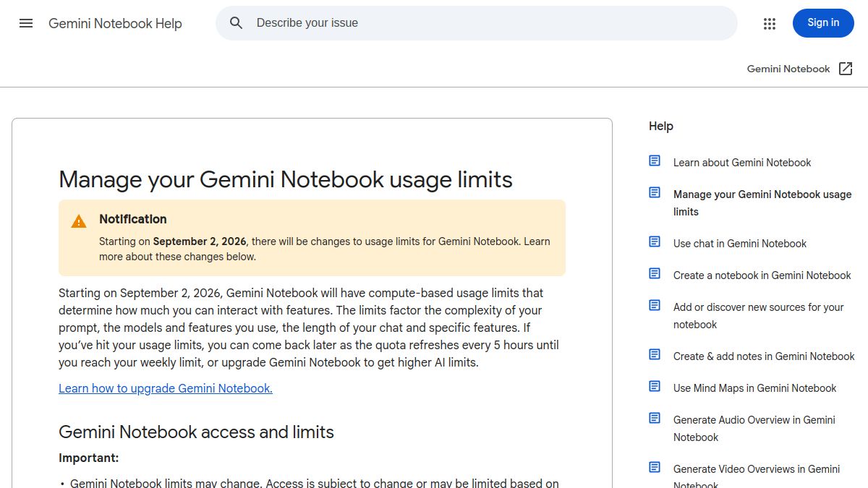Open Create a notebook in Gemini Notebook article
Image resolution: width=868 pixels, height=488 pixels.
pyautogui.click(x=762, y=275)
